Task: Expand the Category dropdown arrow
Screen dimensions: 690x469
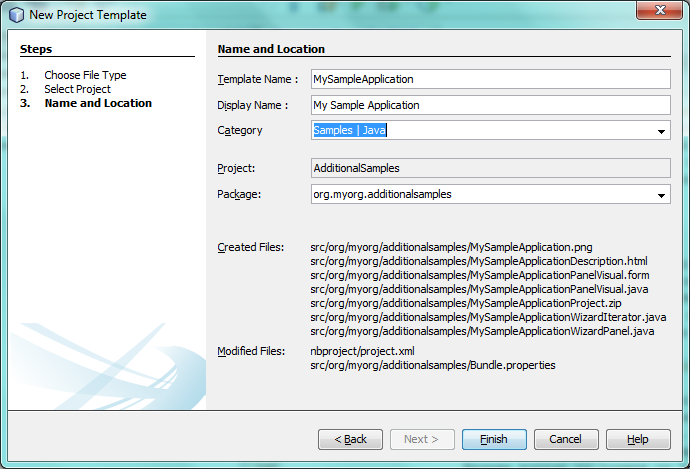Action: [x=661, y=131]
